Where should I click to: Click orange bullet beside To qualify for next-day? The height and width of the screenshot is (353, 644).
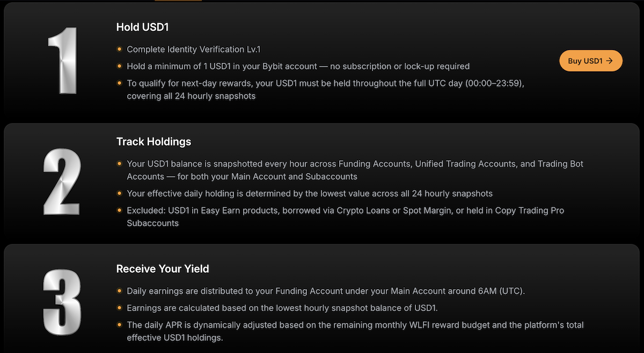(x=119, y=84)
